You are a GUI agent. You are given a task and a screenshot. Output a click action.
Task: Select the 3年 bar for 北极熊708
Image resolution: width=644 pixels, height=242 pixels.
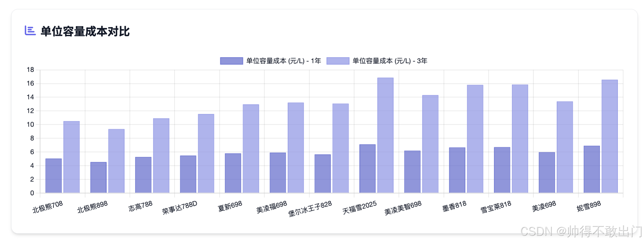point(71,157)
